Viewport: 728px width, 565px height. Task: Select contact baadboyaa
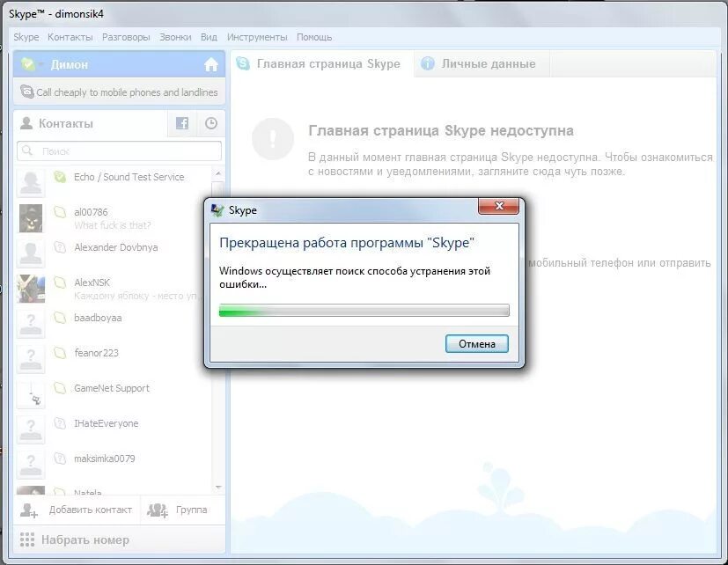point(114,324)
